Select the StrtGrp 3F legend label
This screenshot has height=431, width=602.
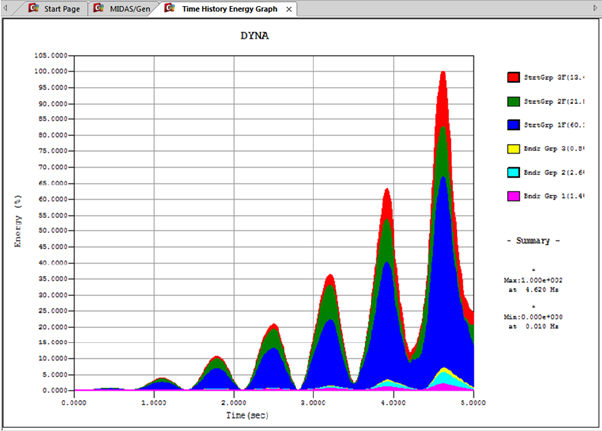pos(554,77)
